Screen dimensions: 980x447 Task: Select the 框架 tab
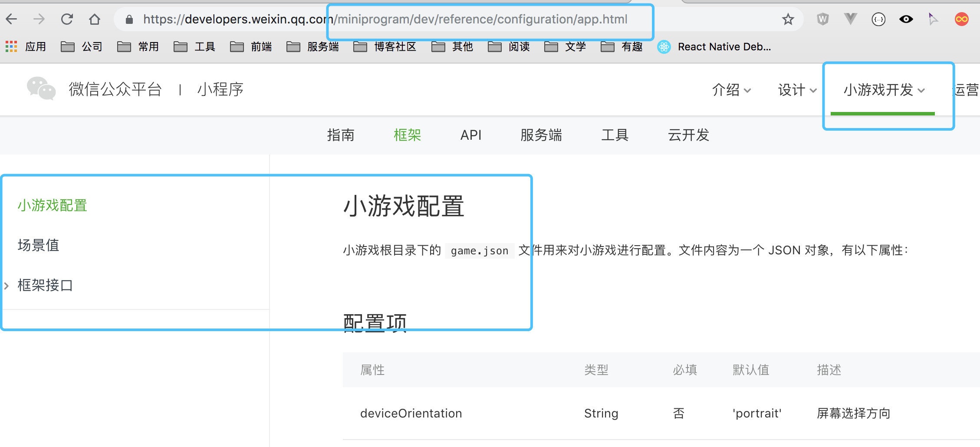click(407, 135)
